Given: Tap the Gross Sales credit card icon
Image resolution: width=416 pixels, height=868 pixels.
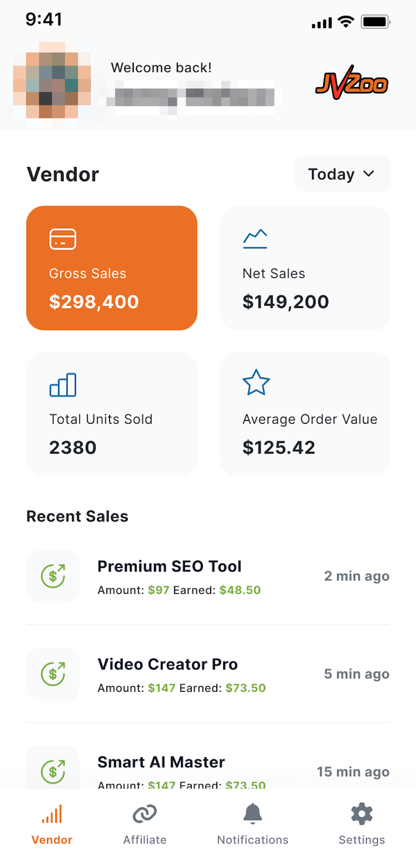Looking at the screenshot, I should point(63,239).
